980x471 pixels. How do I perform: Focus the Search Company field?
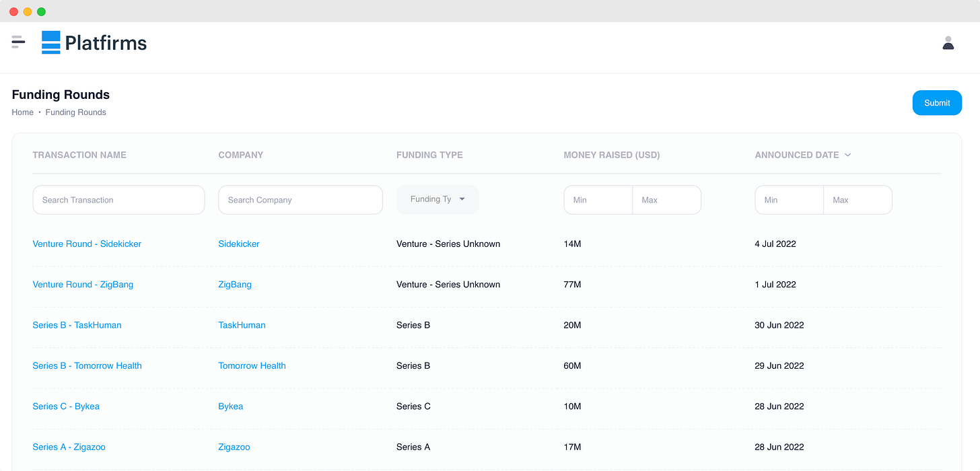[x=300, y=200]
